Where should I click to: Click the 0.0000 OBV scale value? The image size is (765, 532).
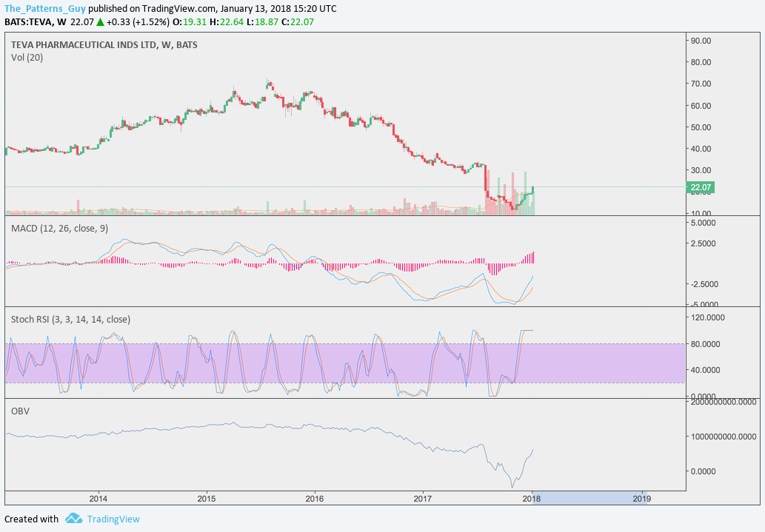703,471
